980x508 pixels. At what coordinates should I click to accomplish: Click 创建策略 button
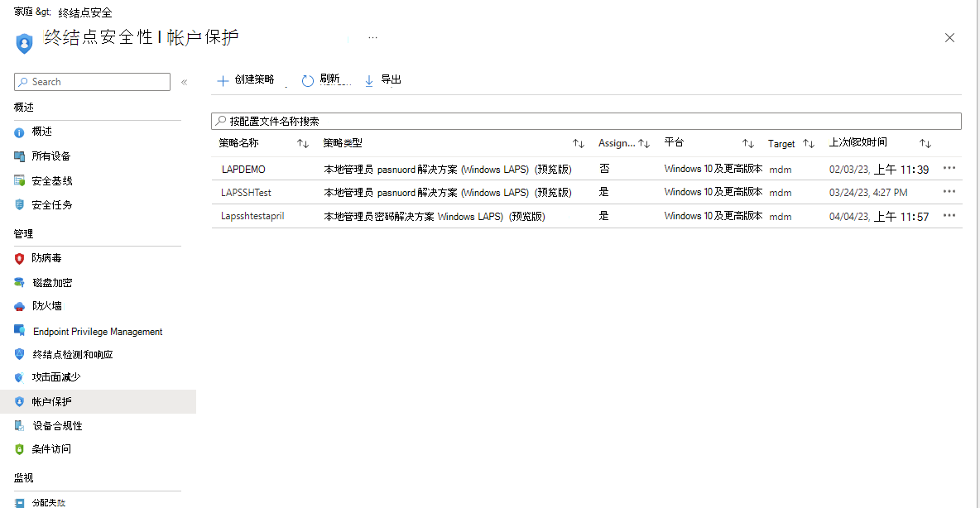point(246,80)
